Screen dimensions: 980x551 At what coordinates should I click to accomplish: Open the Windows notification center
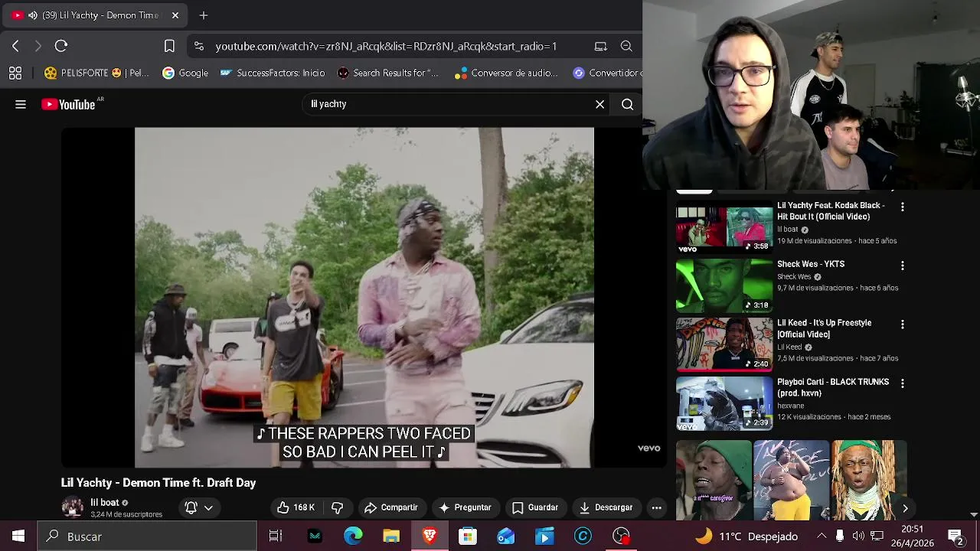(x=955, y=536)
